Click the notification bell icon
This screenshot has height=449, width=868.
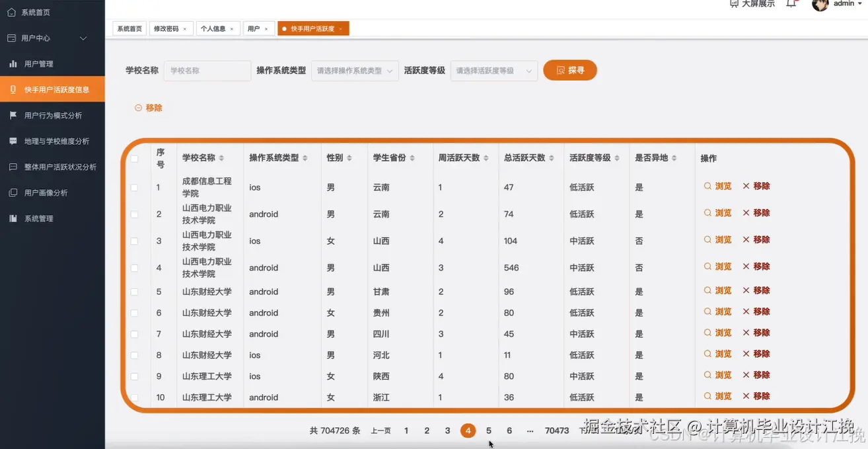[791, 4]
